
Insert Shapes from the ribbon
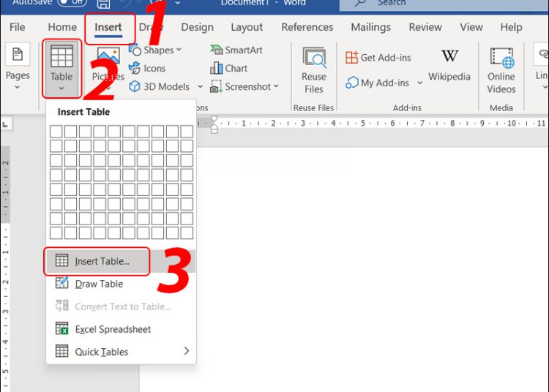point(155,50)
